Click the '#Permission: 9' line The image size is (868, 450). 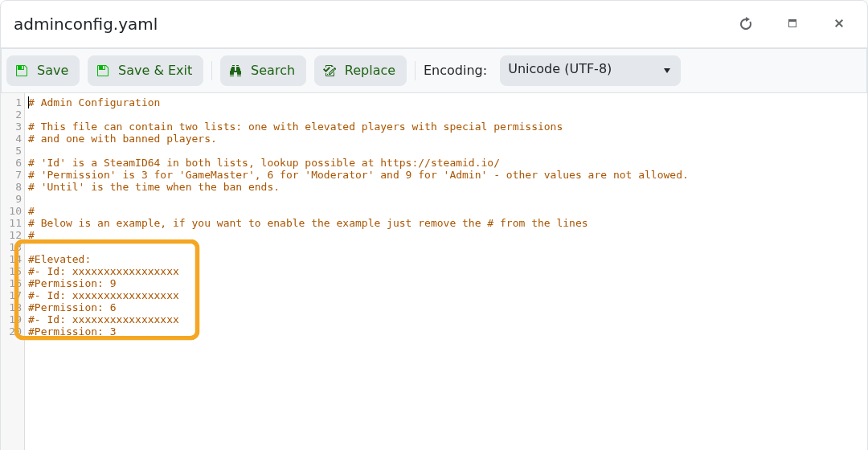(x=72, y=284)
